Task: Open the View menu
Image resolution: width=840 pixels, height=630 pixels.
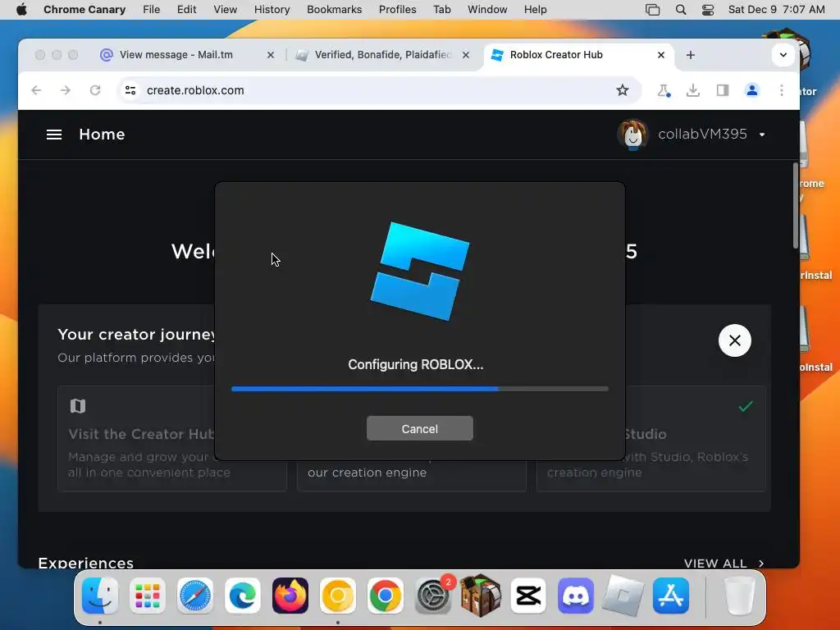Action: (225, 10)
